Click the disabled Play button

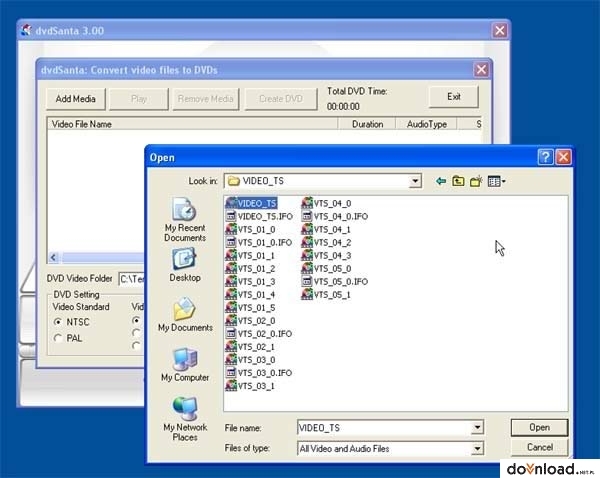tap(139, 99)
